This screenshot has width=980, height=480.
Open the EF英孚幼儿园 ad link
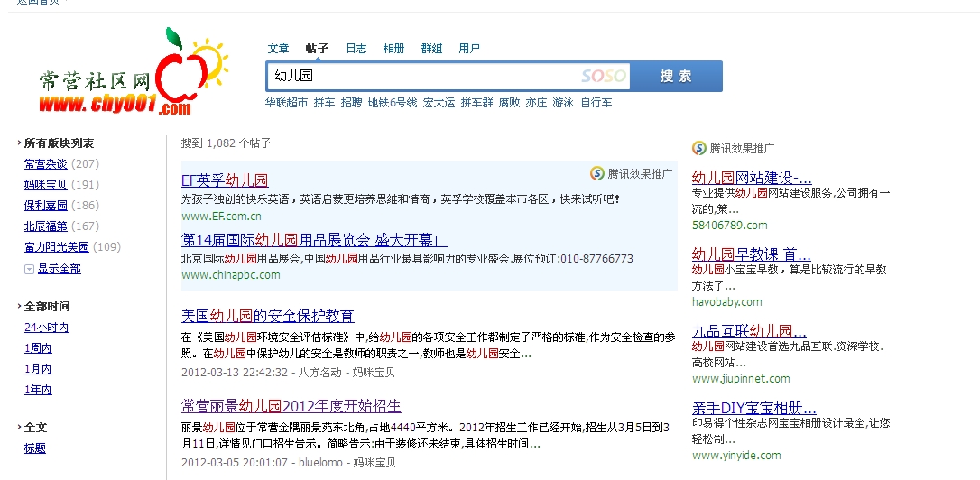[x=225, y=180]
